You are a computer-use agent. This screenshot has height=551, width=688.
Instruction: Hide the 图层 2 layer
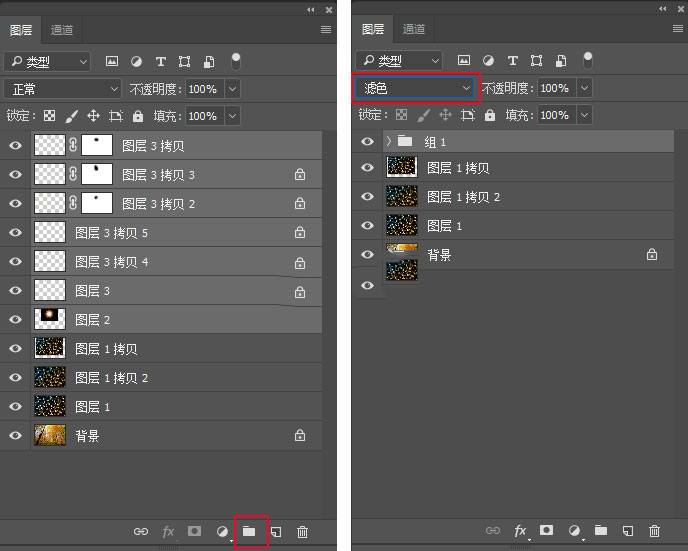coord(15,320)
